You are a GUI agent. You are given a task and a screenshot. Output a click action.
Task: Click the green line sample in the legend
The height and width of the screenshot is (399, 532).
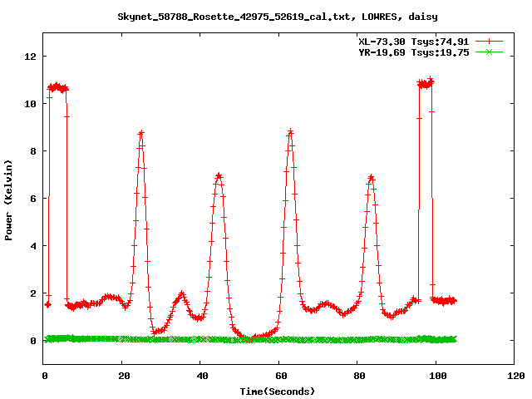coord(489,52)
